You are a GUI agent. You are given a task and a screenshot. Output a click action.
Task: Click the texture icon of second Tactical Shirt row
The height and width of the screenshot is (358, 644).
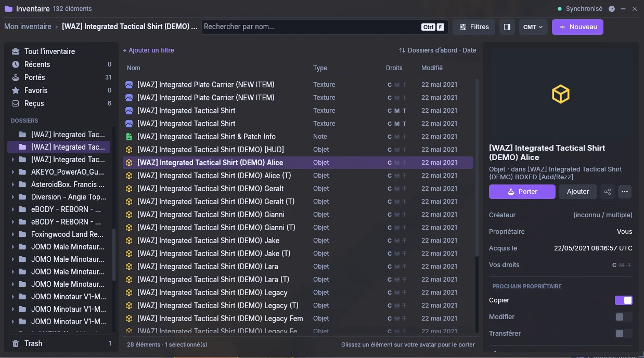(x=129, y=124)
